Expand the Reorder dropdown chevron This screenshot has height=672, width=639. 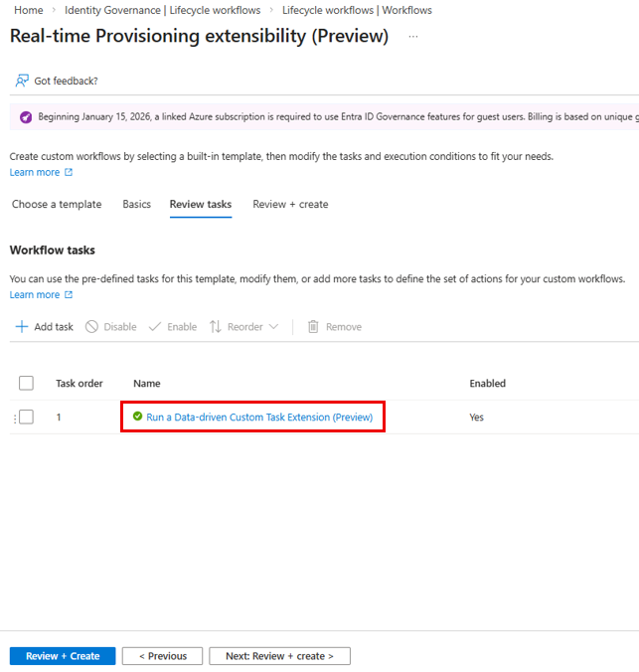[x=273, y=327]
